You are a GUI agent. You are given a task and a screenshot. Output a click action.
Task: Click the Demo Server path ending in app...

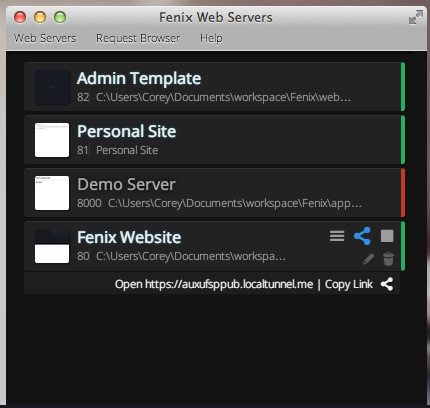tap(235, 203)
